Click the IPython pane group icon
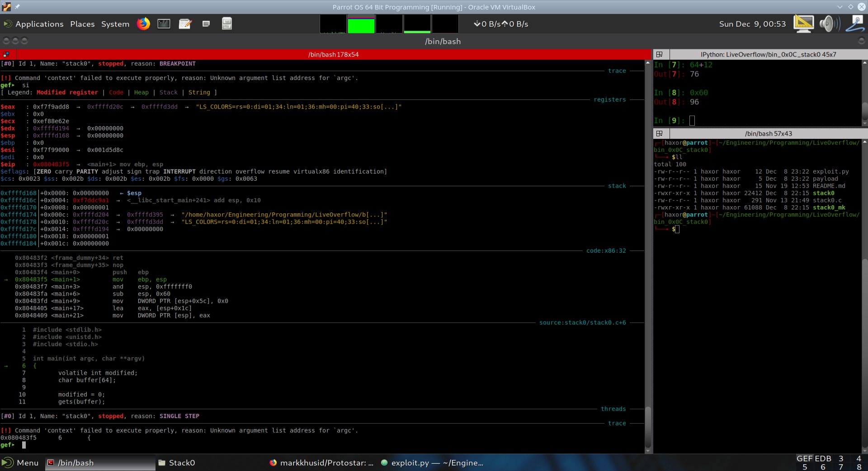Screen dimensions: 868x471 [660, 54]
